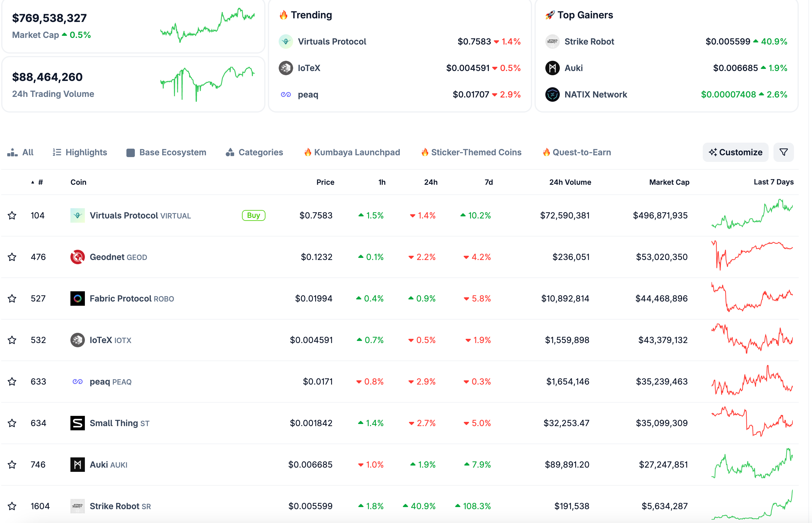The width and height of the screenshot is (812, 523).
Task: Click the peaq logo in Trending
Action: click(286, 94)
